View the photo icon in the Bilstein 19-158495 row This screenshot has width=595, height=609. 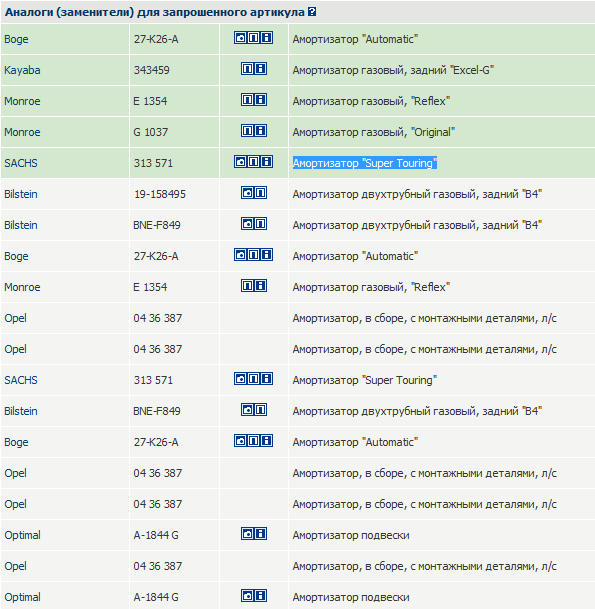[247, 193]
